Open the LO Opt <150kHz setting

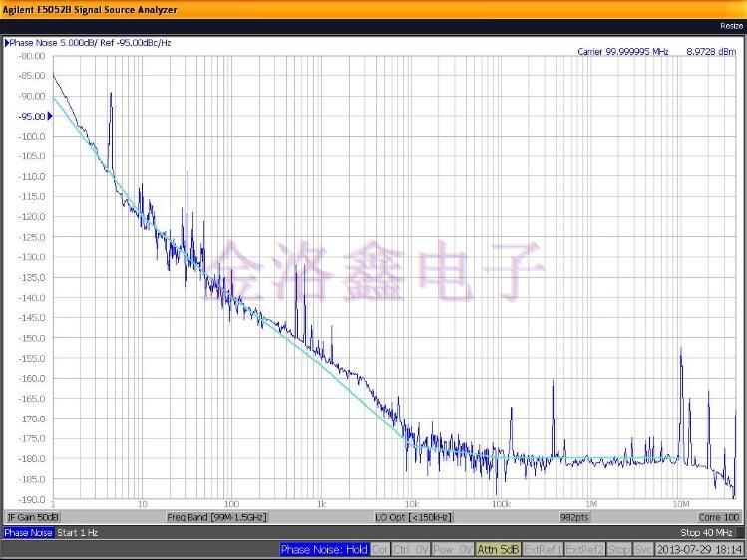413,517
